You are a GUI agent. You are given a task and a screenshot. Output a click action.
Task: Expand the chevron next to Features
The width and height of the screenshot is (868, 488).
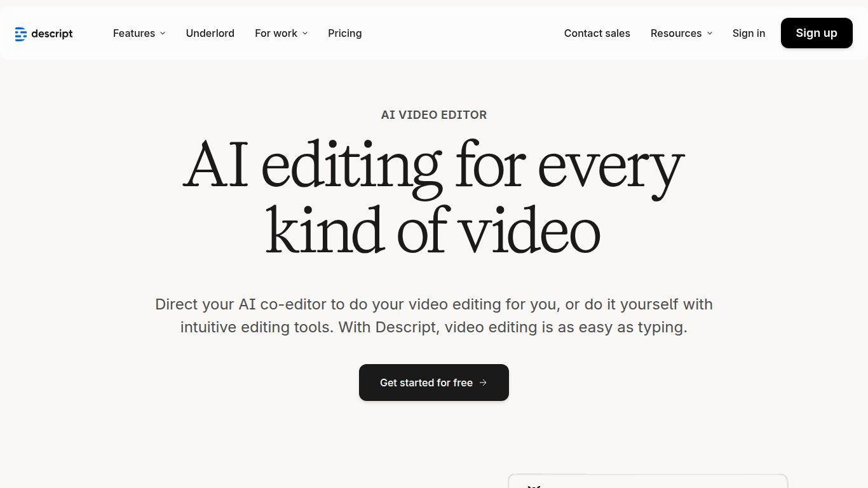click(163, 33)
